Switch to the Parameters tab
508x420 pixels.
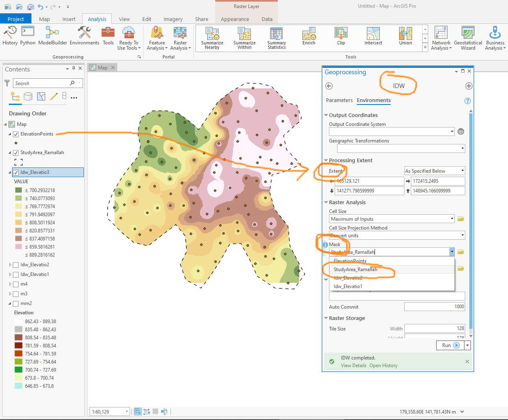click(339, 100)
